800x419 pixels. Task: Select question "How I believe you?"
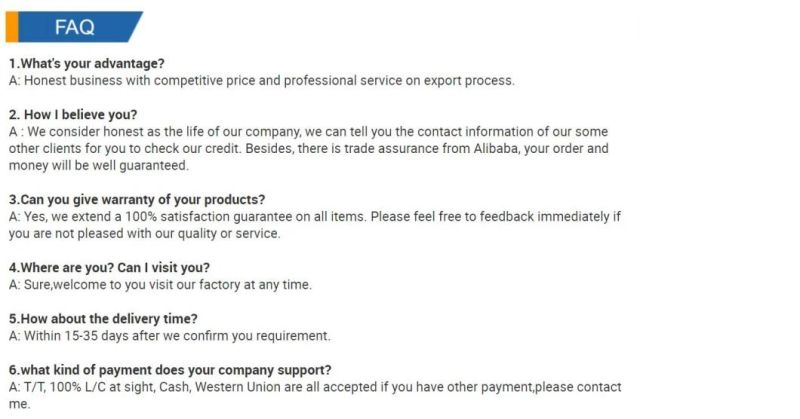[x=73, y=115]
